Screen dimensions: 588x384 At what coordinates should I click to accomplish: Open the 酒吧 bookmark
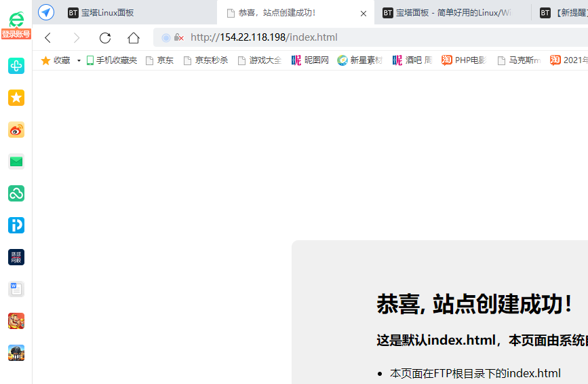pyautogui.click(x=412, y=60)
